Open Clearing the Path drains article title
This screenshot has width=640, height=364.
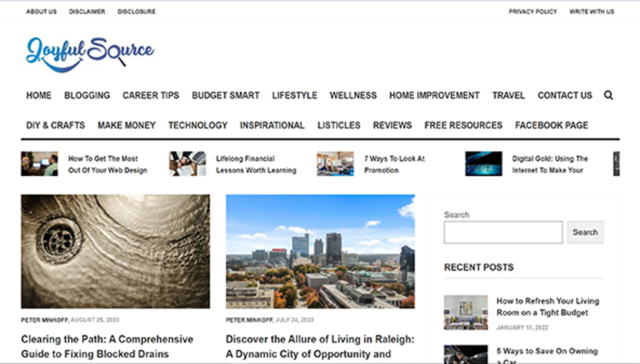[107, 346]
